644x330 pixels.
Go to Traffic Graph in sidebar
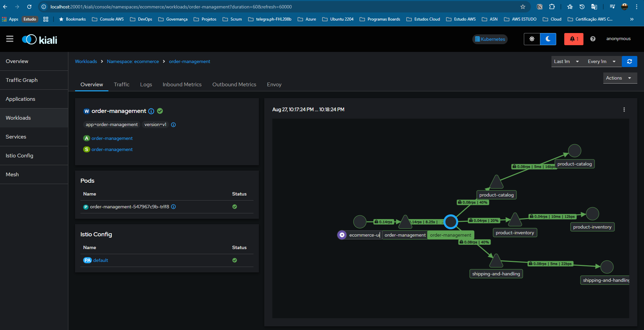pyautogui.click(x=22, y=80)
